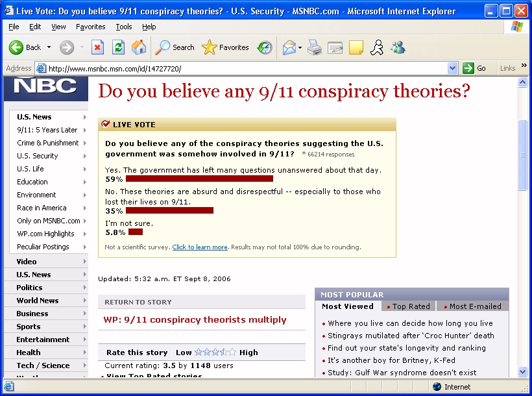The image size is (532, 396).
Task: Rate the story using the star rating
Action: click(215, 353)
